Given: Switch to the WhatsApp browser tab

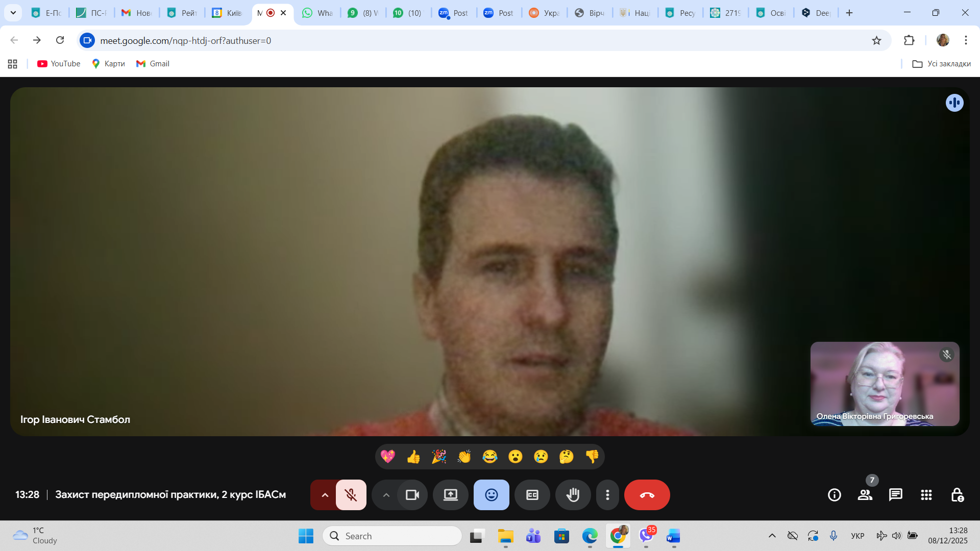Looking at the screenshot, I should [x=317, y=13].
